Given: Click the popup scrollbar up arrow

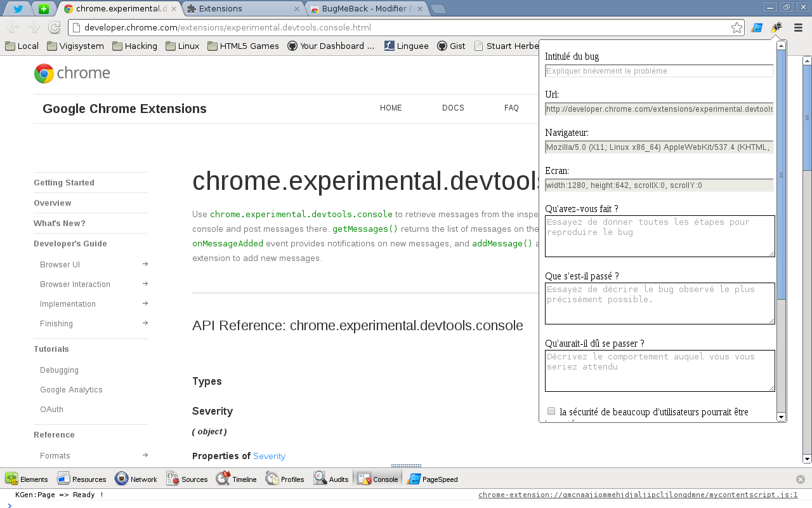Looking at the screenshot, I should 782,45.
